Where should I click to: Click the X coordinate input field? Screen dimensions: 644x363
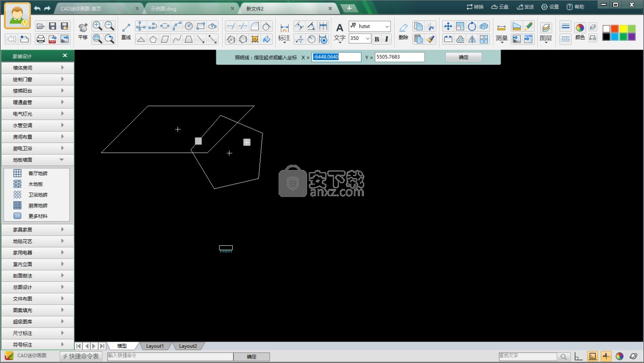[x=336, y=57]
